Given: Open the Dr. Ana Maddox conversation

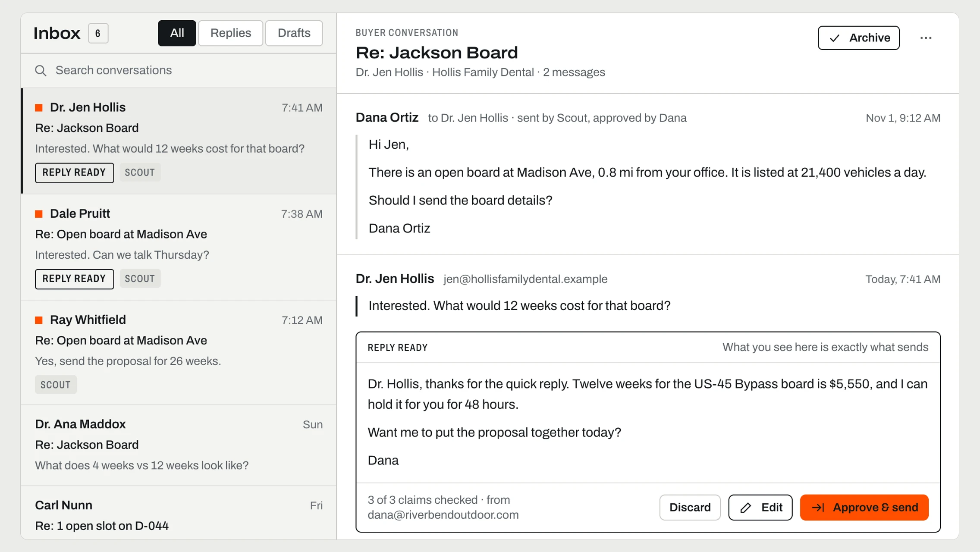Looking at the screenshot, I should [179, 445].
